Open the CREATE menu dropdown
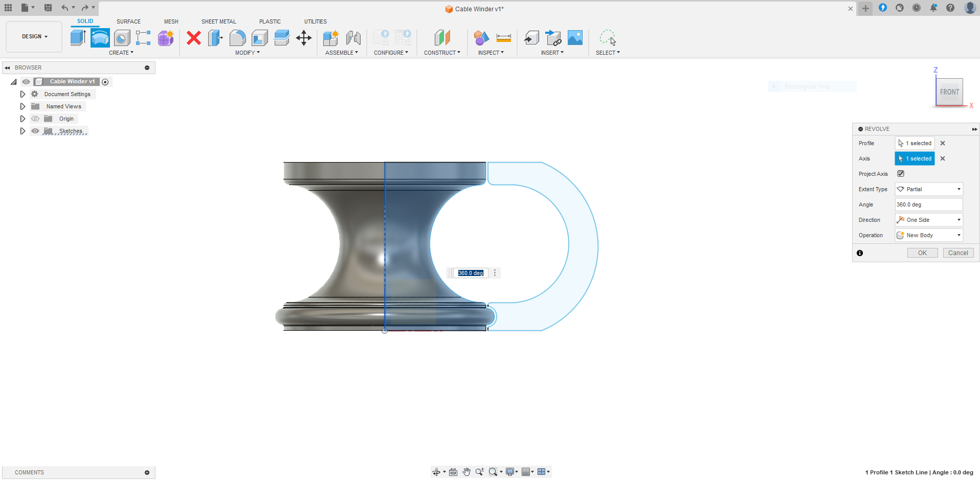Viewport: 980px width, 480px height. (x=121, y=53)
